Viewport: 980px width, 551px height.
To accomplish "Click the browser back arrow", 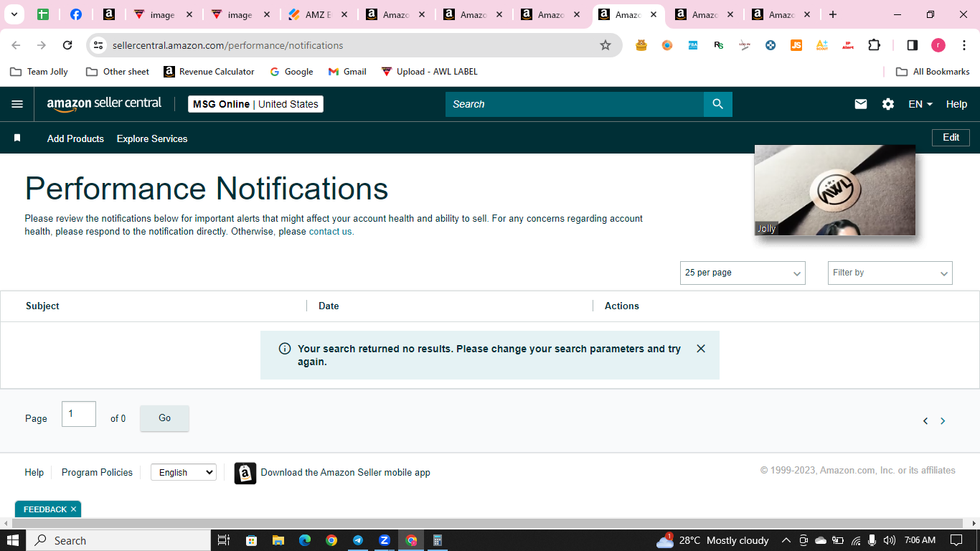I will click(x=16, y=45).
